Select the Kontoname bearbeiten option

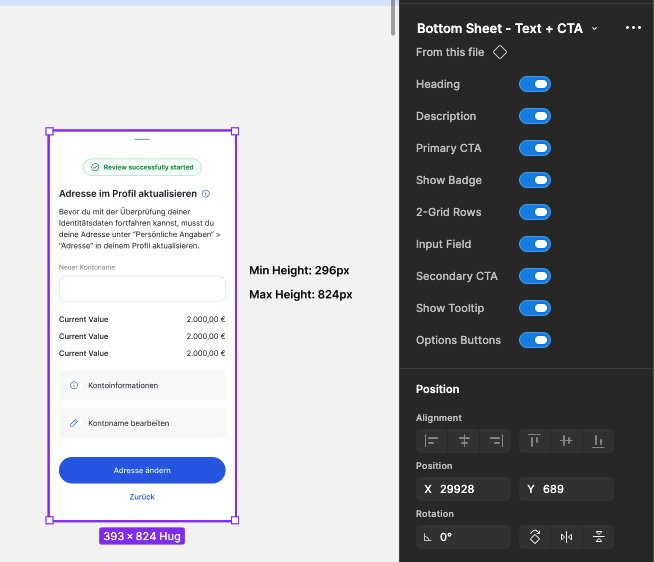click(x=142, y=423)
